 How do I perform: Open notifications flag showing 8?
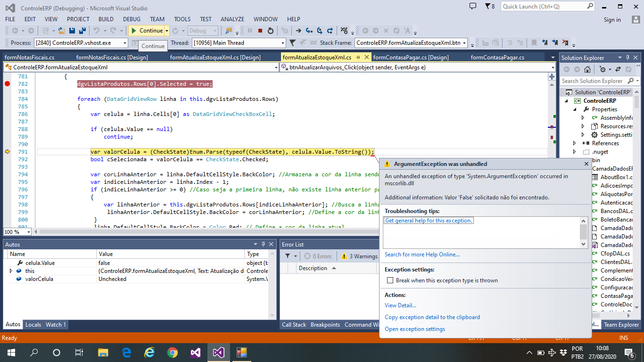(x=489, y=6)
